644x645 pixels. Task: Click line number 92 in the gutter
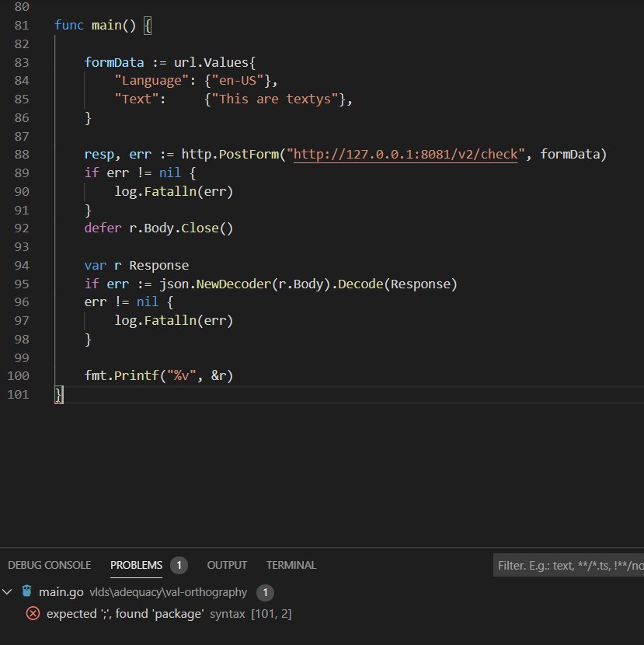pos(22,228)
